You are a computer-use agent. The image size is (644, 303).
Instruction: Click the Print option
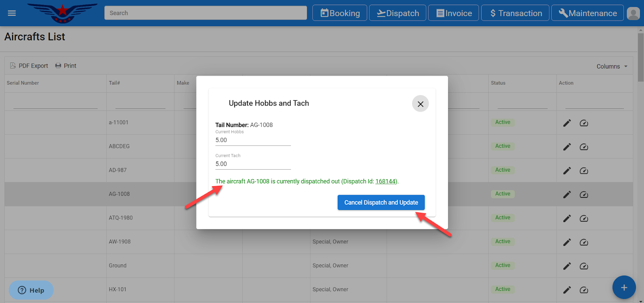coord(66,66)
